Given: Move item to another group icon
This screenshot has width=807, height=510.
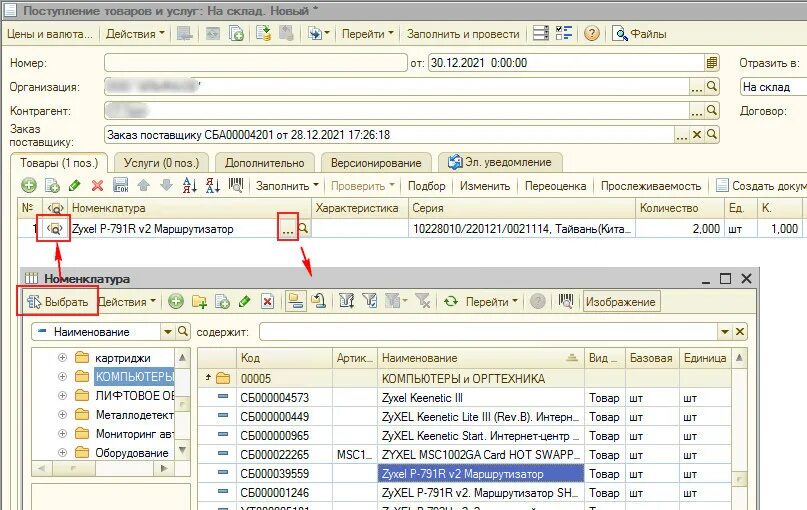Looking at the screenshot, I should tap(319, 302).
